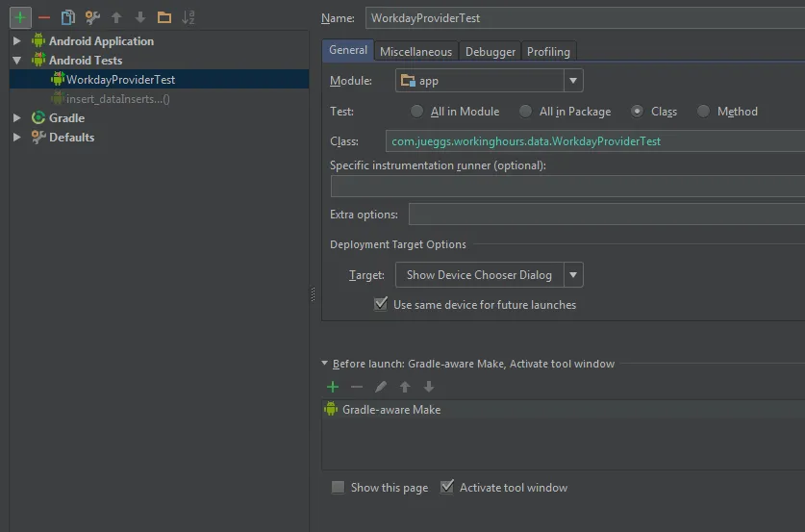Select the Gradle-aware Make list entry

point(564,409)
